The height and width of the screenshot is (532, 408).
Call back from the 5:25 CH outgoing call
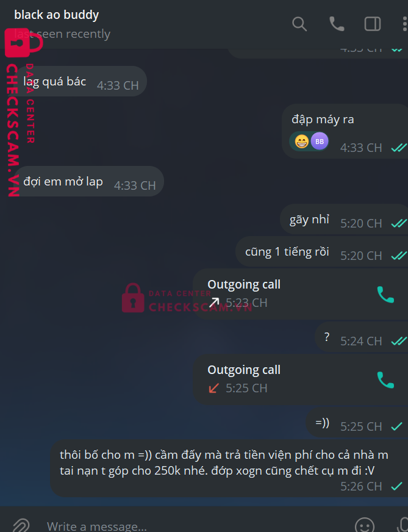point(385,379)
